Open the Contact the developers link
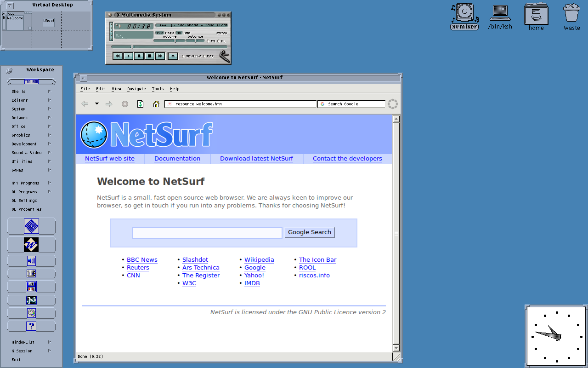588x368 pixels. [347, 159]
